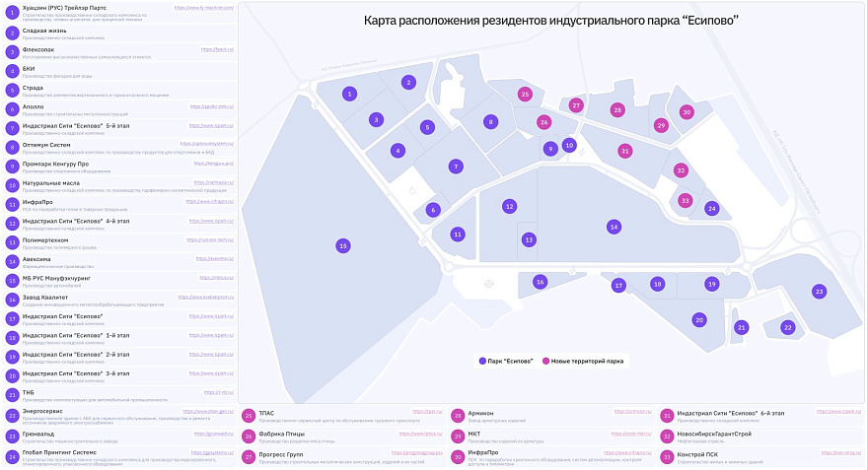Select map marker 2 on the park map
Image resolution: width=868 pixels, height=470 pixels.
point(408,83)
